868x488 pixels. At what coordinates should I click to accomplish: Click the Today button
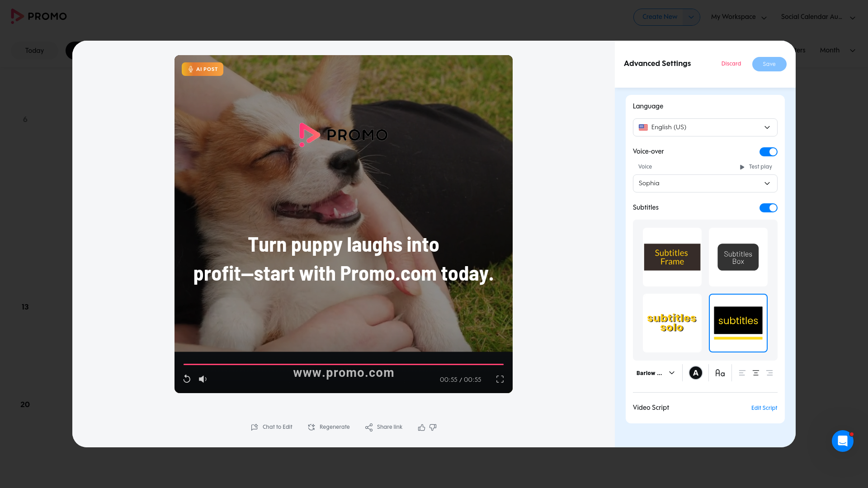(35, 51)
